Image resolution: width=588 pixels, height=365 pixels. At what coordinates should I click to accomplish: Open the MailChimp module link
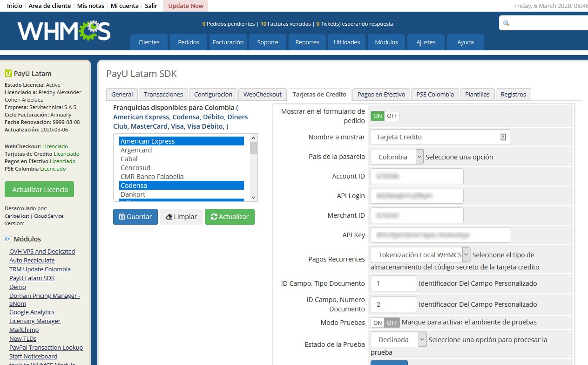(x=24, y=330)
